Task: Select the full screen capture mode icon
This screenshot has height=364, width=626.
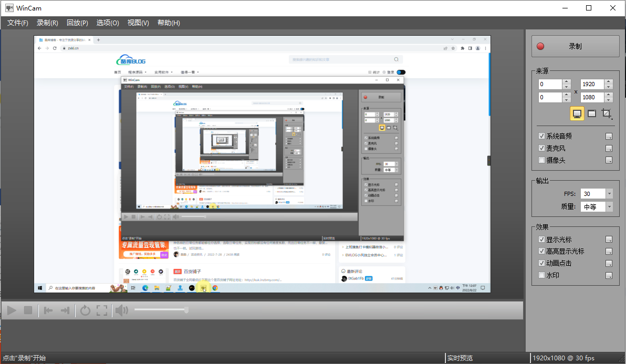Action: 577,113
